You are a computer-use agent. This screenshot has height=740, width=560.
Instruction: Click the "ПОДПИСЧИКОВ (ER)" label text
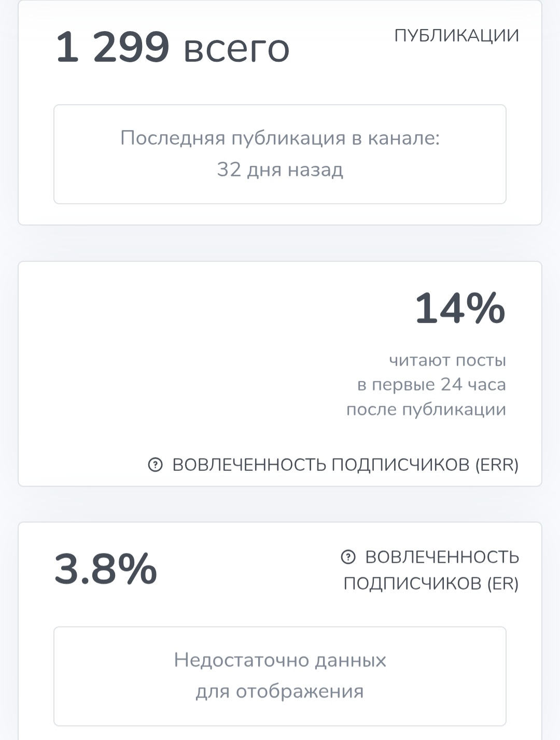pyautogui.click(x=431, y=583)
